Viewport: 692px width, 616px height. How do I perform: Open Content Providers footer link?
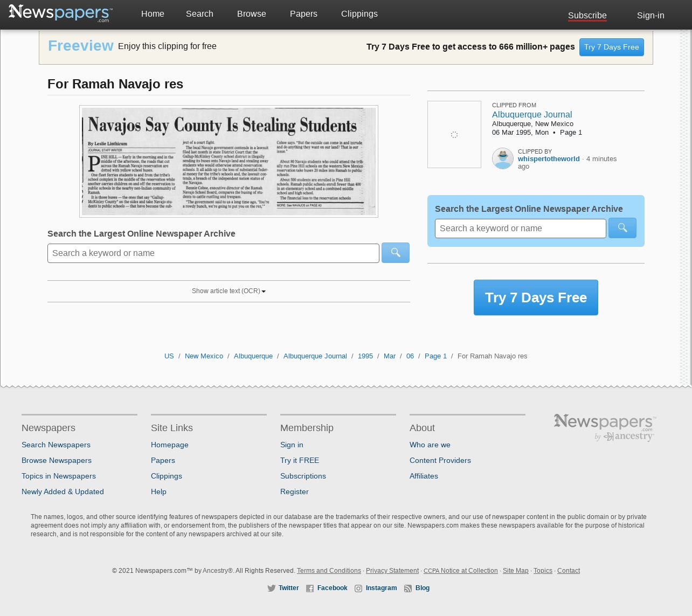tap(440, 460)
